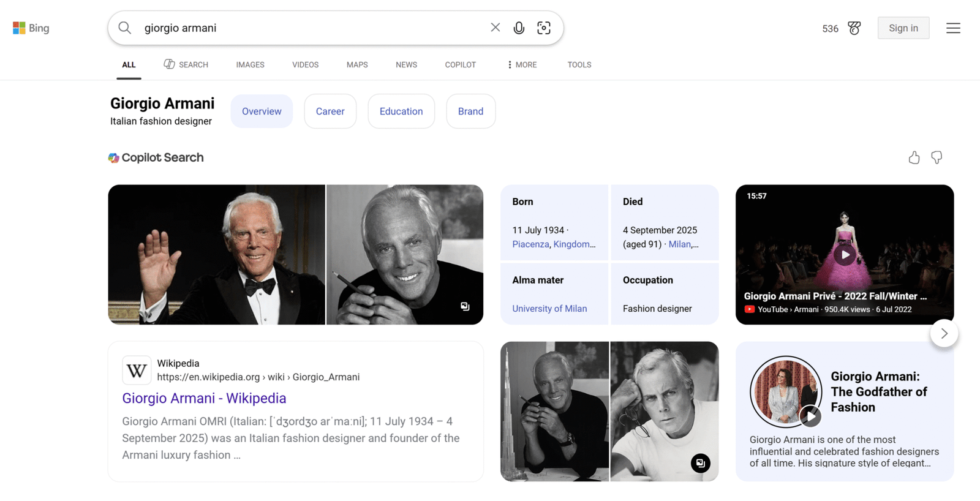Start voice search with the microphone
The height and width of the screenshot is (501, 980).
click(519, 28)
